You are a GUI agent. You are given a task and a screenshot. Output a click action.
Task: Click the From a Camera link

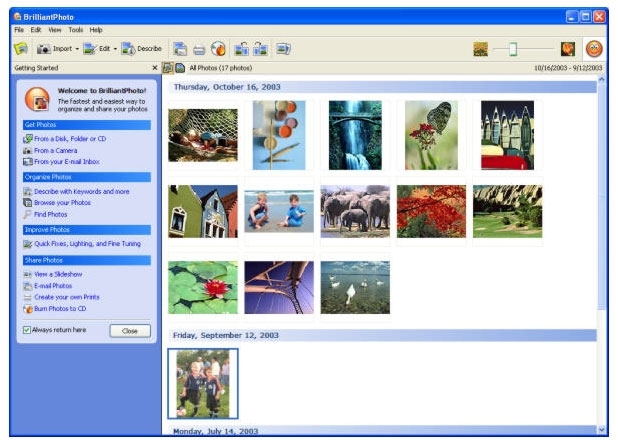click(56, 151)
